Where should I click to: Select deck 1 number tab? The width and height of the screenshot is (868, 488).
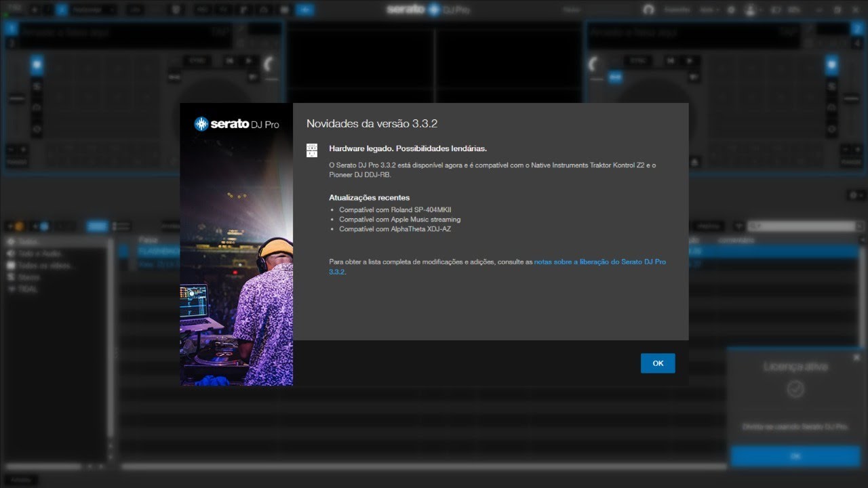click(x=11, y=27)
